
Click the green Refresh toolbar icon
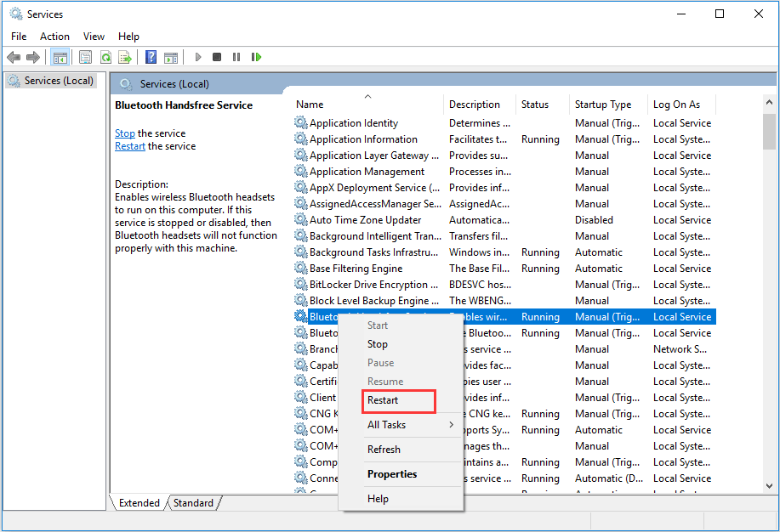[105, 57]
